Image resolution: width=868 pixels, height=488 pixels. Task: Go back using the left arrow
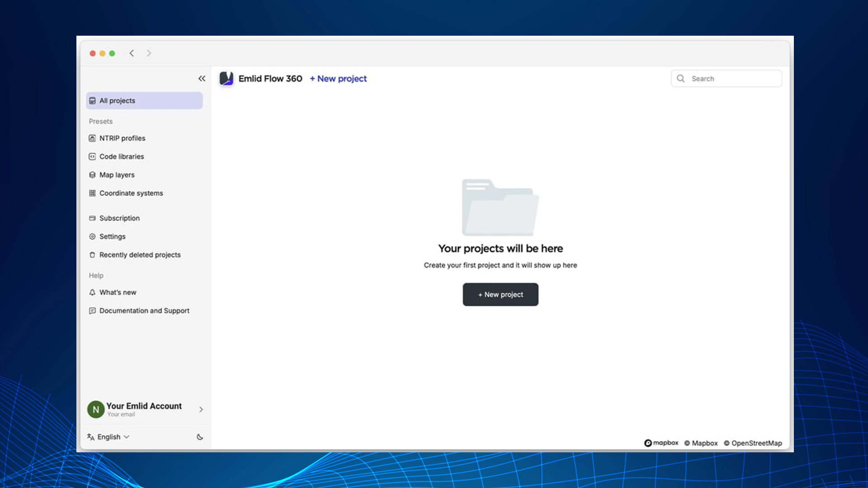132,53
